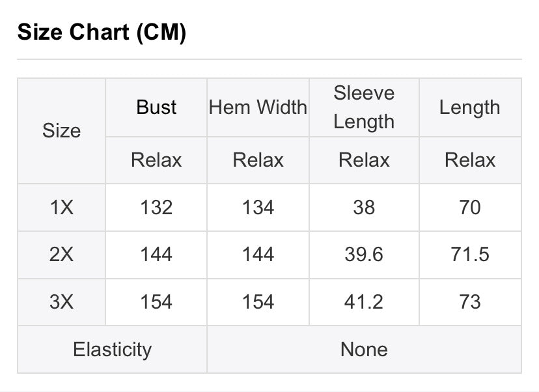
Task: Select the 2X size row label
Action: (62, 255)
